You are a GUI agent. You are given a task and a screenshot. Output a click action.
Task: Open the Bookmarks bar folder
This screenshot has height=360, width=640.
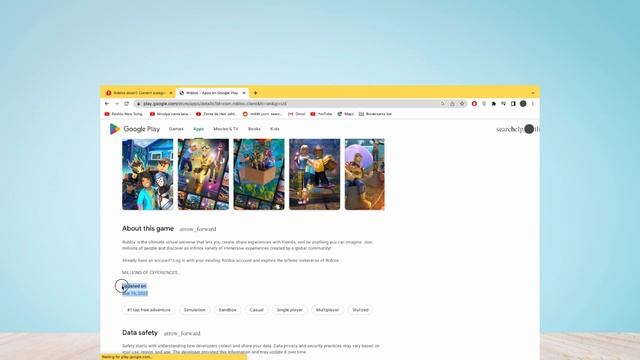(376, 114)
